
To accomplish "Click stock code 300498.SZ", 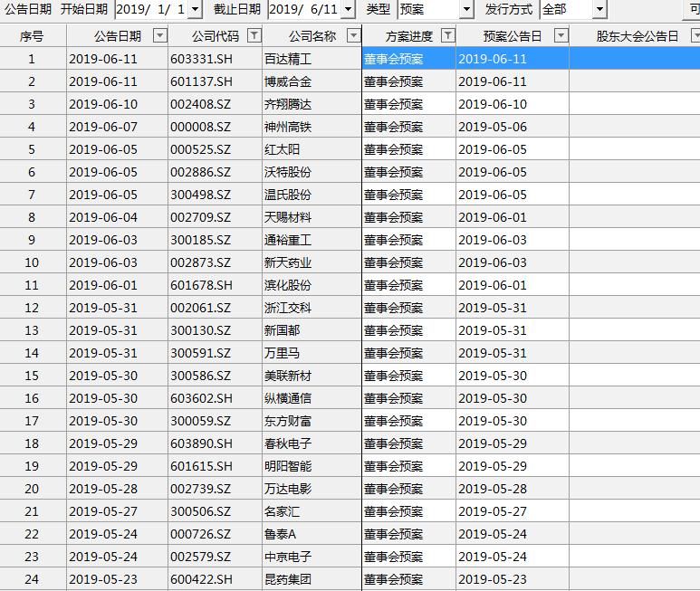I will click(201, 195).
